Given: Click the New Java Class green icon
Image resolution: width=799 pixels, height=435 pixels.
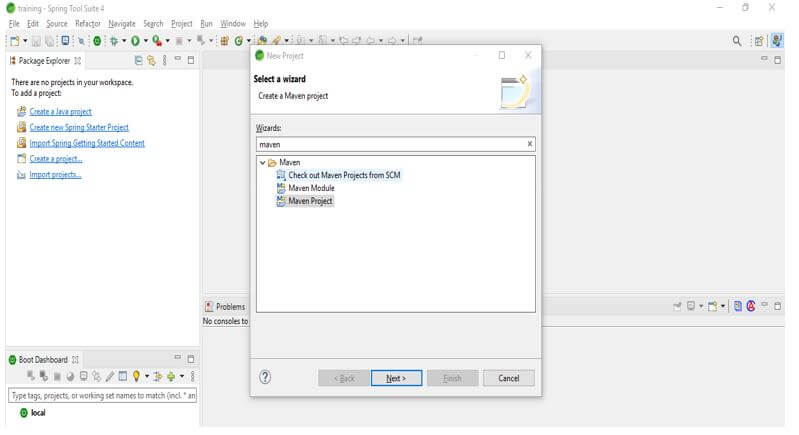Looking at the screenshot, I should 238,41.
